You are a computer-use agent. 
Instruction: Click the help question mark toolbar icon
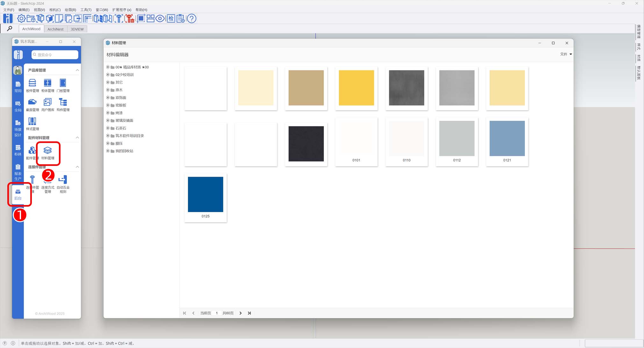(191, 18)
